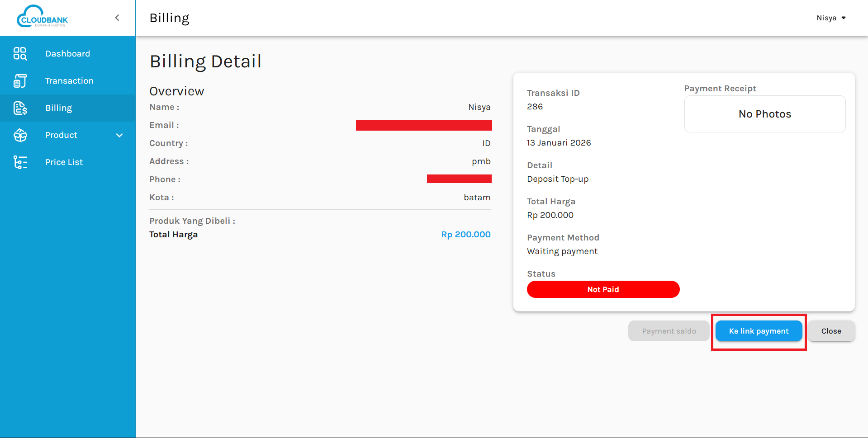
Task: Open the Dashboard menu item
Action: tap(67, 54)
